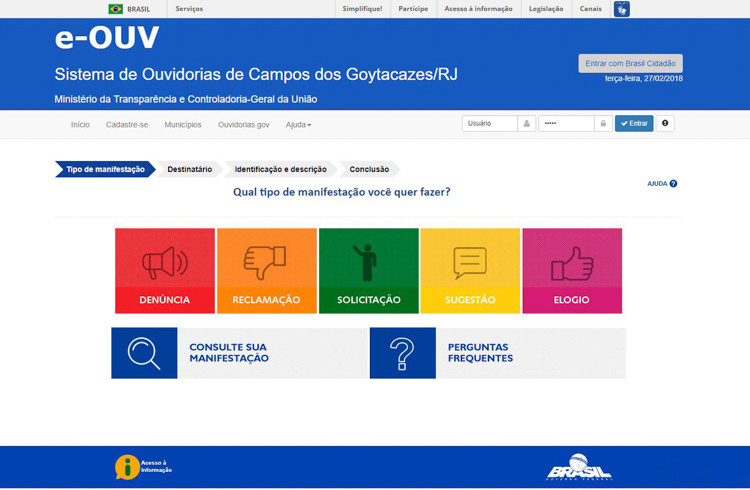The width and height of the screenshot is (750, 490).
Task: Select the Destinatário step
Action: pyautogui.click(x=189, y=169)
